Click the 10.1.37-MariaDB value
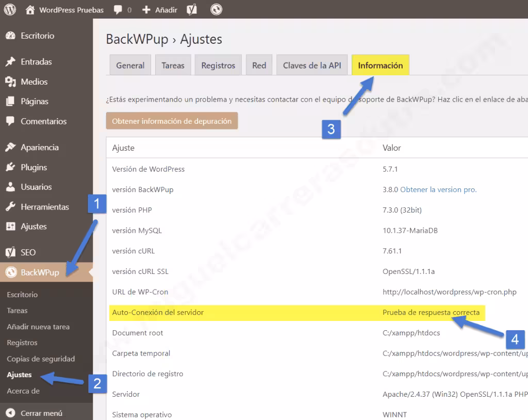 pyautogui.click(x=410, y=231)
